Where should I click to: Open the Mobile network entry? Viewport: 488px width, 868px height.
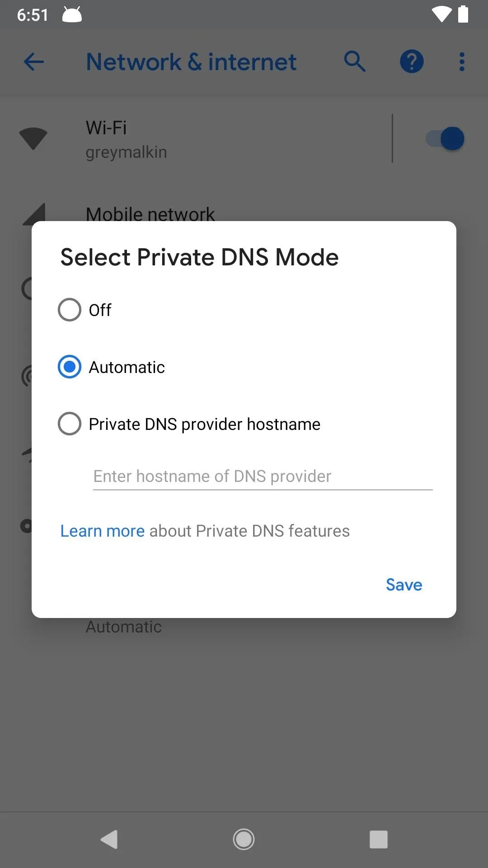point(150,214)
